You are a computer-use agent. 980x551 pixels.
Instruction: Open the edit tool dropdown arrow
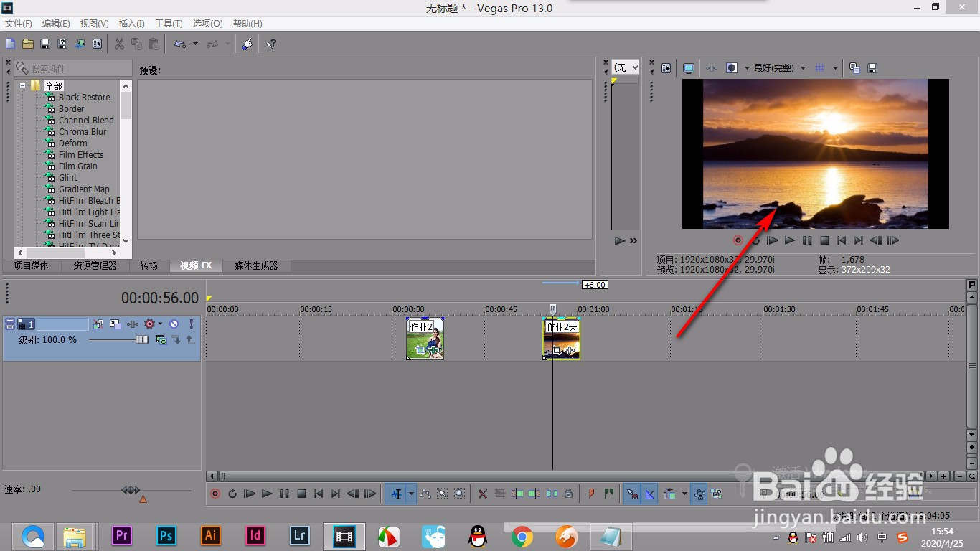[411, 494]
